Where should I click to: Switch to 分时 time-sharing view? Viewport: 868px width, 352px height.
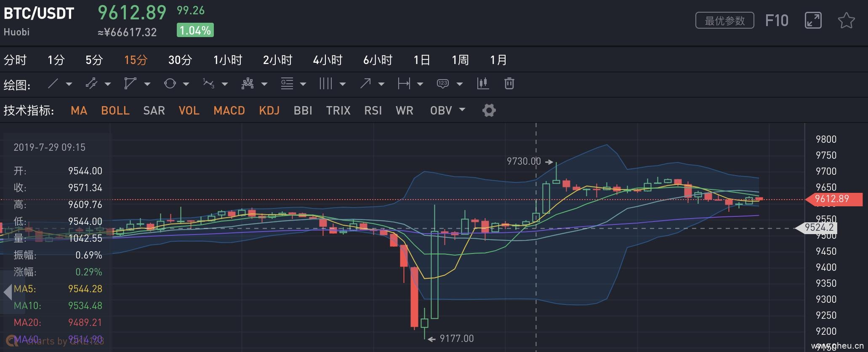pyautogui.click(x=15, y=60)
